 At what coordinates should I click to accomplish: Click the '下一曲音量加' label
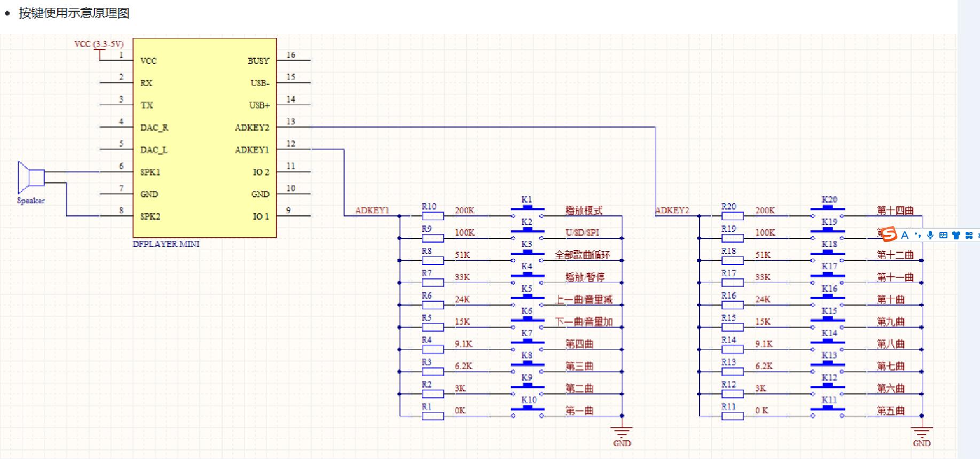click(584, 322)
